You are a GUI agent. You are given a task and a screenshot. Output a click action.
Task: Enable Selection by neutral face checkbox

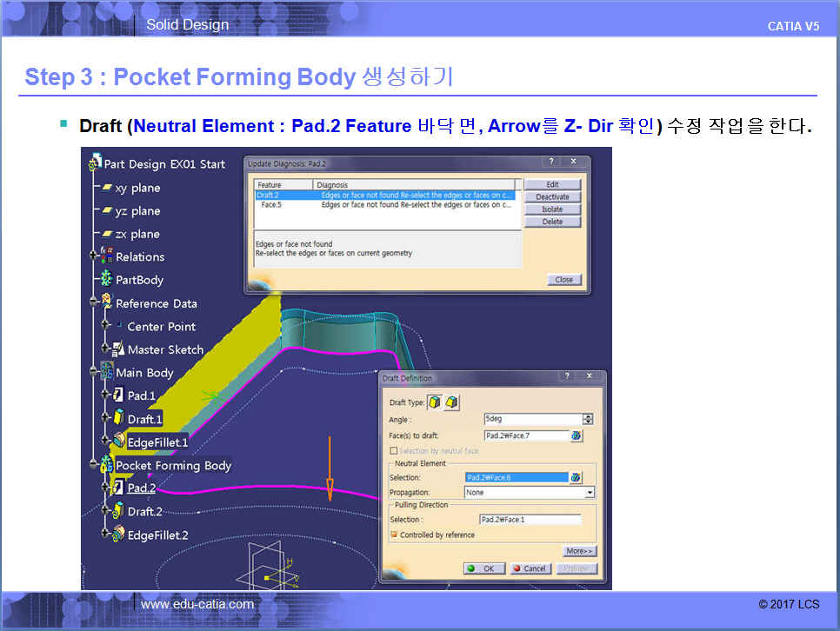[394, 451]
